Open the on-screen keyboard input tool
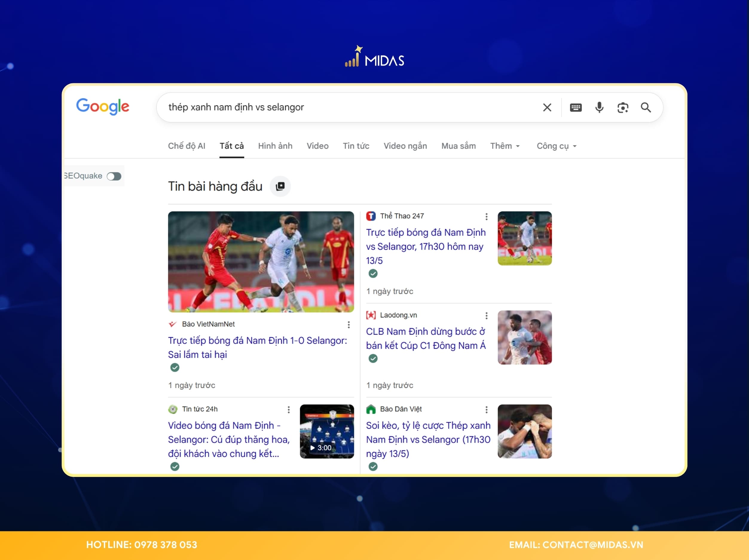The image size is (749, 560). 576,108
